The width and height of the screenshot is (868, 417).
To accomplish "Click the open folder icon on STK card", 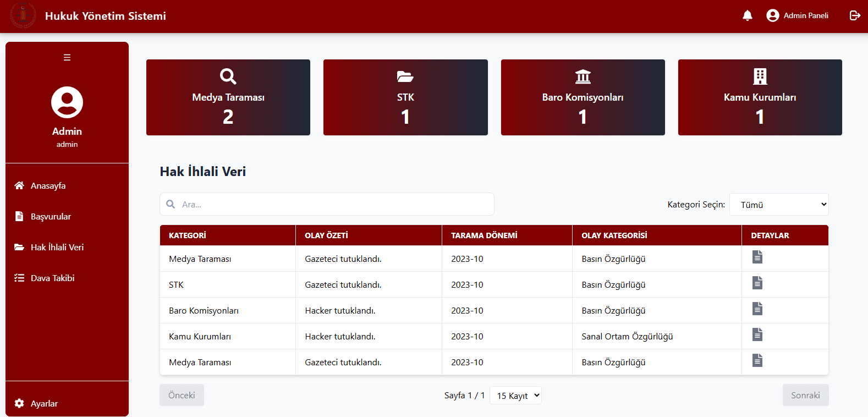I will coord(405,76).
